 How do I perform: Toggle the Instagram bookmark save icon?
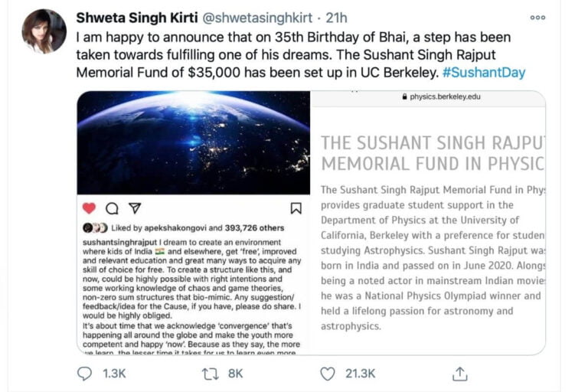pyautogui.click(x=296, y=208)
